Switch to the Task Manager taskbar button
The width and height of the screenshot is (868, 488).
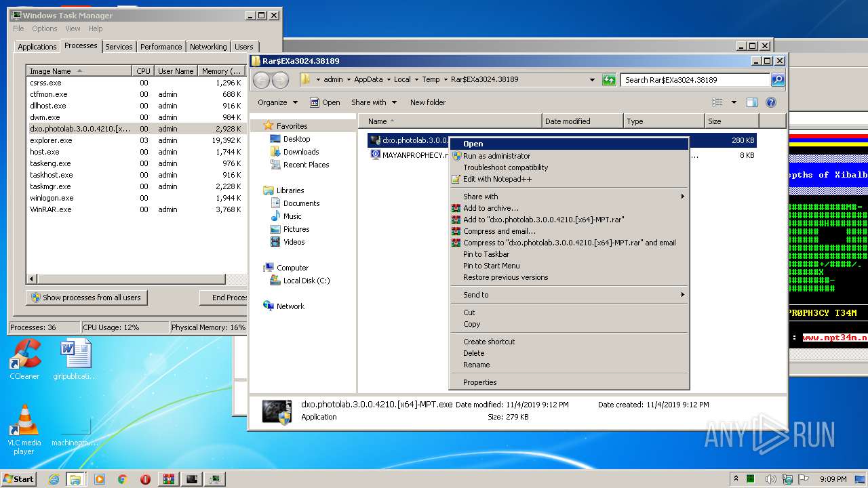point(216,479)
